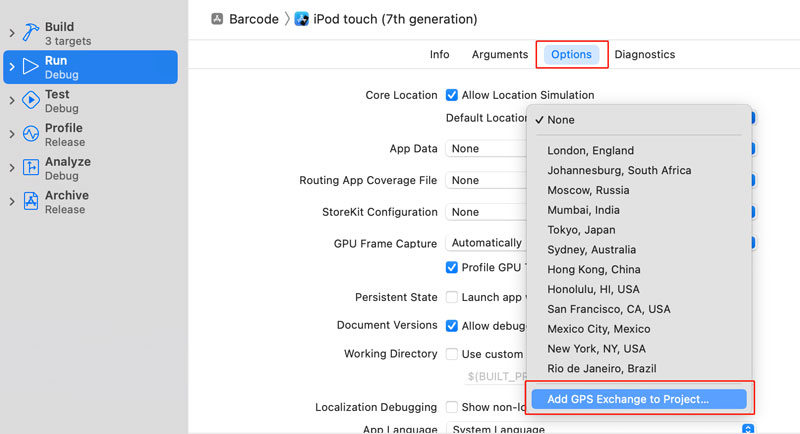Pick Sydney, Australia location

(x=639, y=250)
